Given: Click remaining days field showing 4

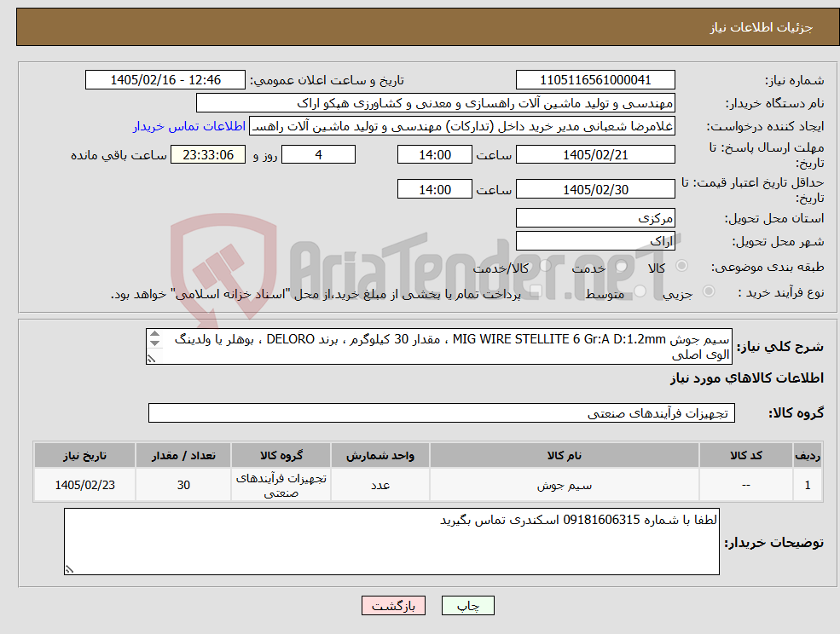Looking at the screenshot, I should (318, 155).
